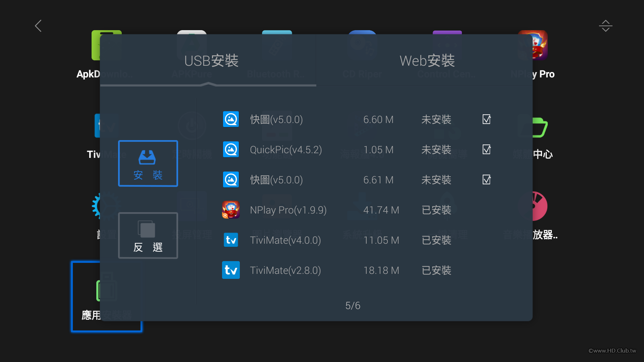Image resolution: width=644 pixels, height=362 pixels.
Task: Click 已安裝 status of NPlay Pro row
Action: point(436,210)
